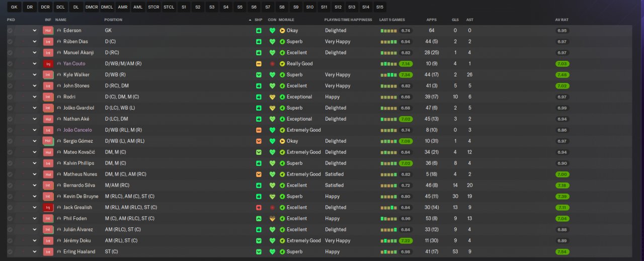Open the position dropdown for Jérémy Doku
The height and width of the screenshot is (261, 644).
[x=35, y=241]
